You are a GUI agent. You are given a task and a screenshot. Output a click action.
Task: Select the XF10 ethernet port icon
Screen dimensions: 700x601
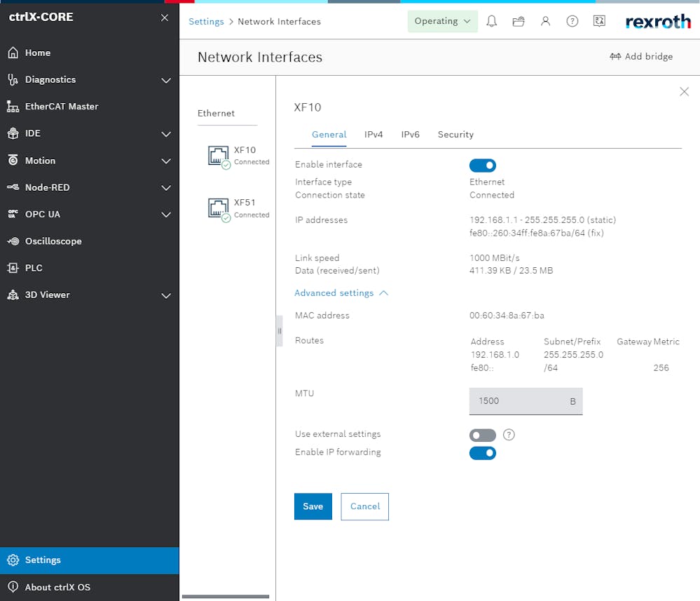[219, 156]
